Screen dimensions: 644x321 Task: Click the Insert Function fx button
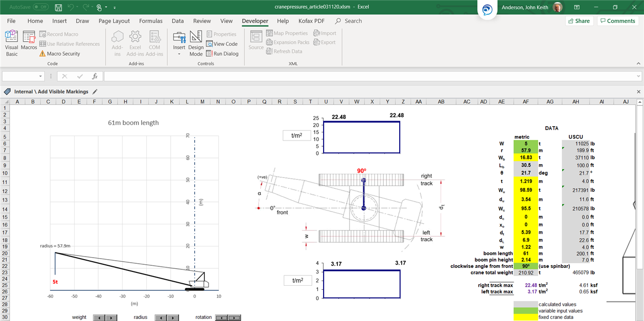tap(95, 76)
